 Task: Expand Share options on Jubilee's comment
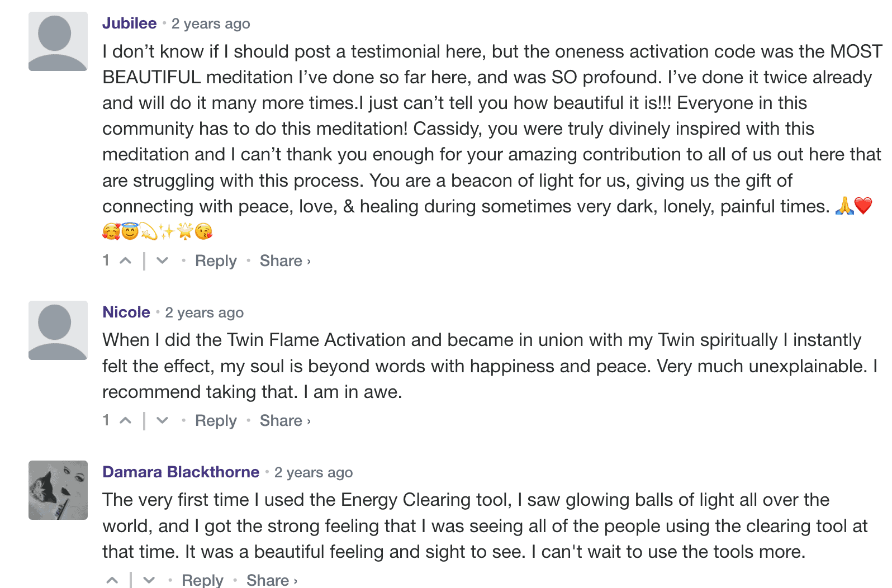pyautogui.click(x=284, y=260)
